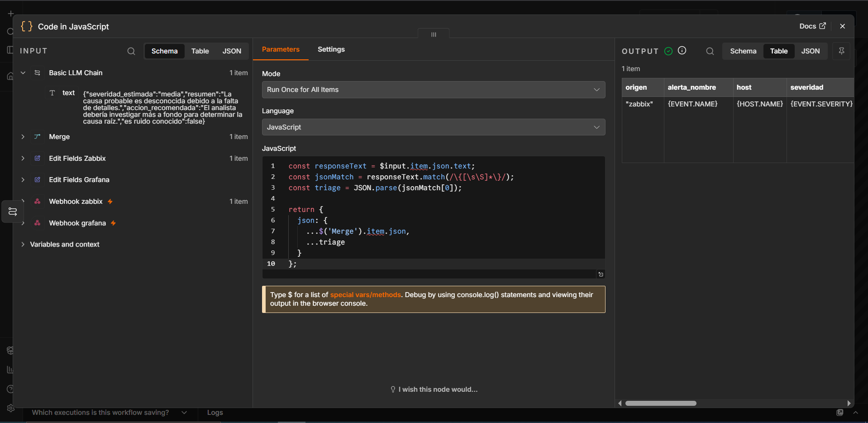This screenshot has height=423, width=868.
Task: Click the Edit Fields Grafana node icon
Action: [x=38, y=180]
